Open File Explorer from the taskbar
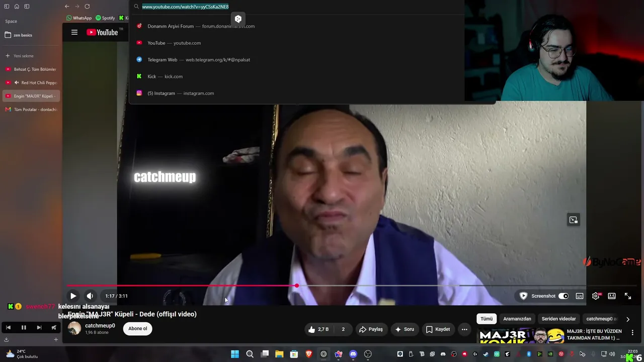 tap(279, 354)
